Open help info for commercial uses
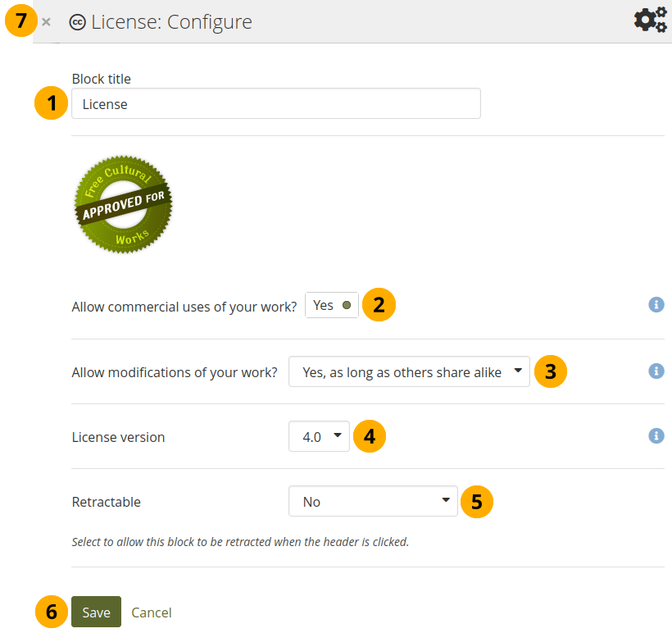The image size is (672, 633). (x=656, y=305)
